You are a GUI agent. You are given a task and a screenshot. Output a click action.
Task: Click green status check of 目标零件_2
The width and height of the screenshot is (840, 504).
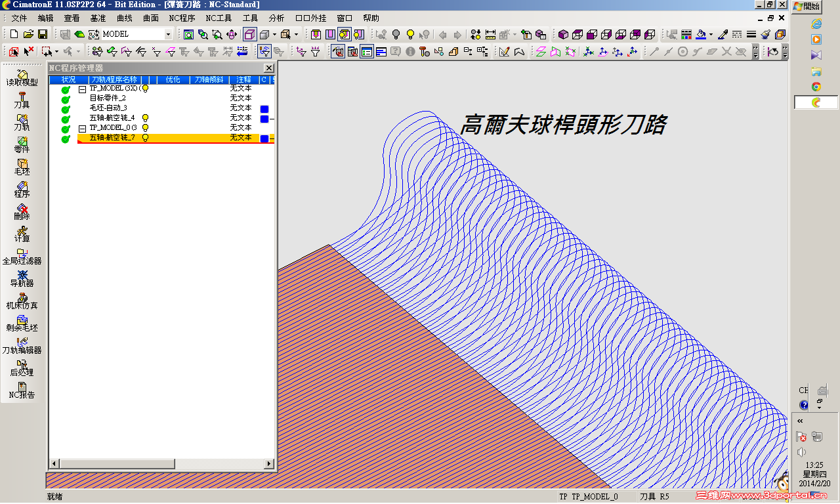click(x=66, y=99)
